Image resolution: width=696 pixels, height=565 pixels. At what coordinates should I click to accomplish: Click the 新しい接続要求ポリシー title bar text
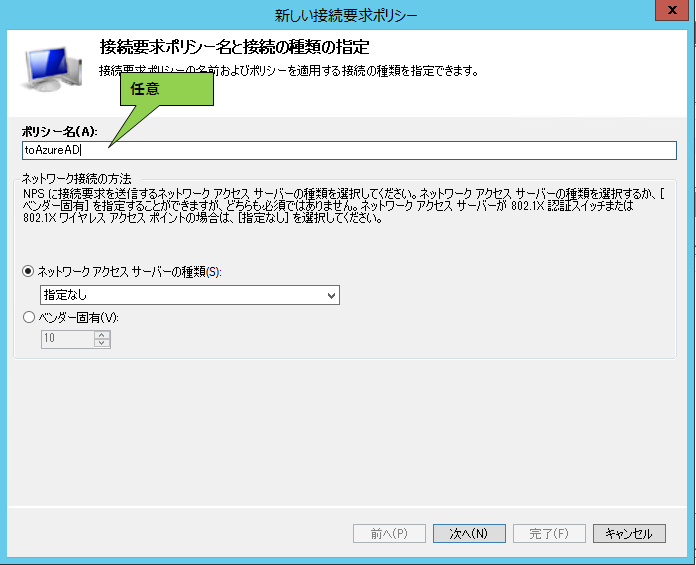coord(346,16)
